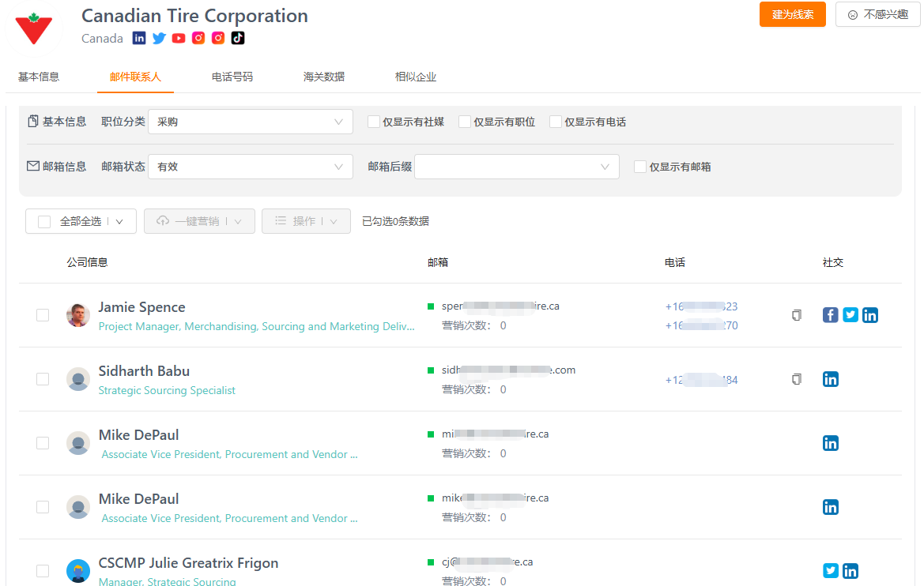Select Julie Greatrix Frigon's row checkbox
This screenshot has width=924, height=586.
43,571
